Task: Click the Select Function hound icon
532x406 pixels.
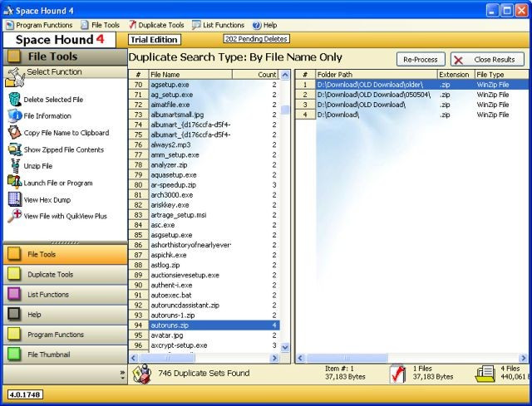Action: pyautogui.click(x=15, y=77)
